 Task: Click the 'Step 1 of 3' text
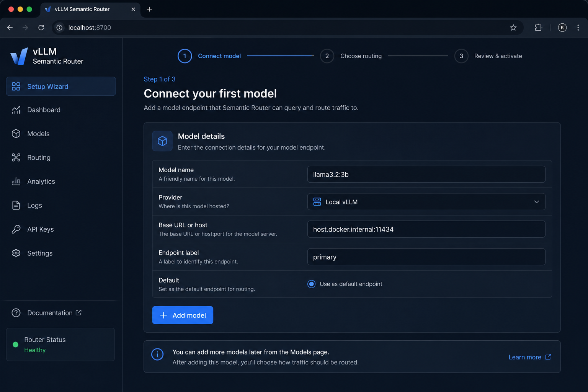coord(160,79)
